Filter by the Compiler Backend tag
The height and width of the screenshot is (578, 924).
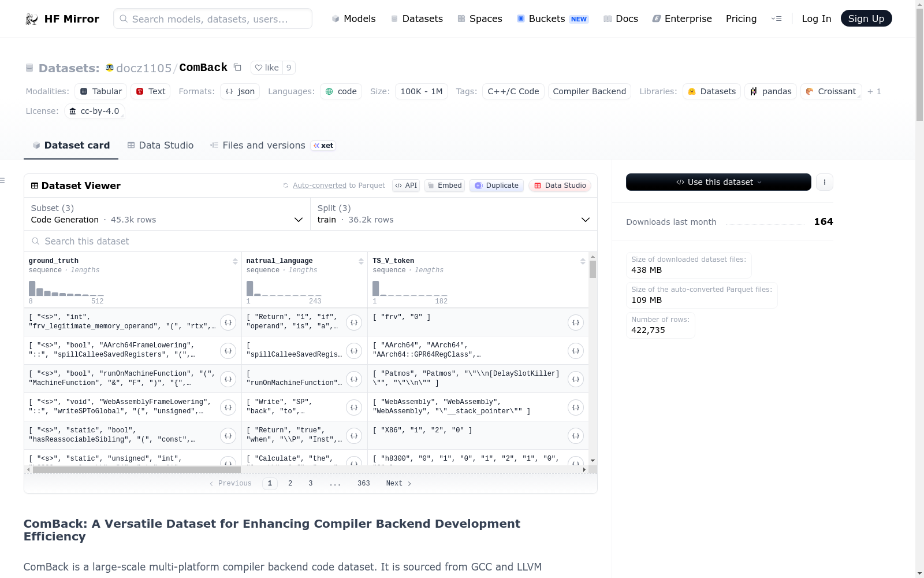pos(590,91)
